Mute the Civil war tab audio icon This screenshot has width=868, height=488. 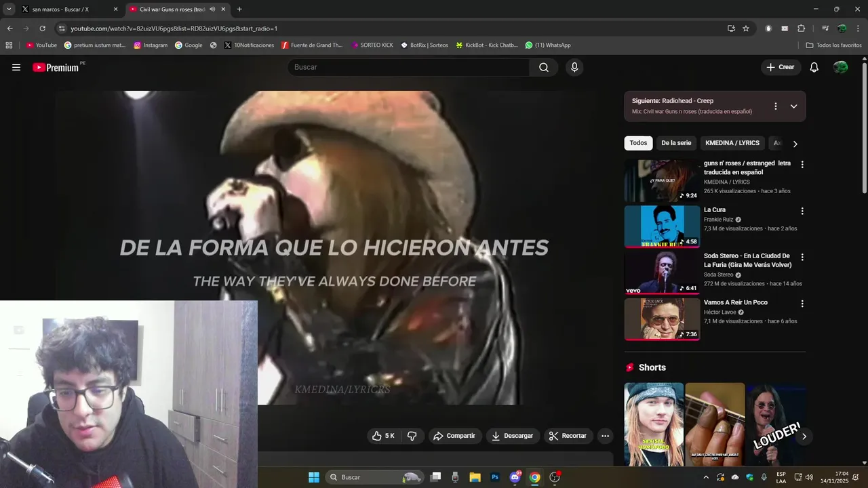coord(213,9)
